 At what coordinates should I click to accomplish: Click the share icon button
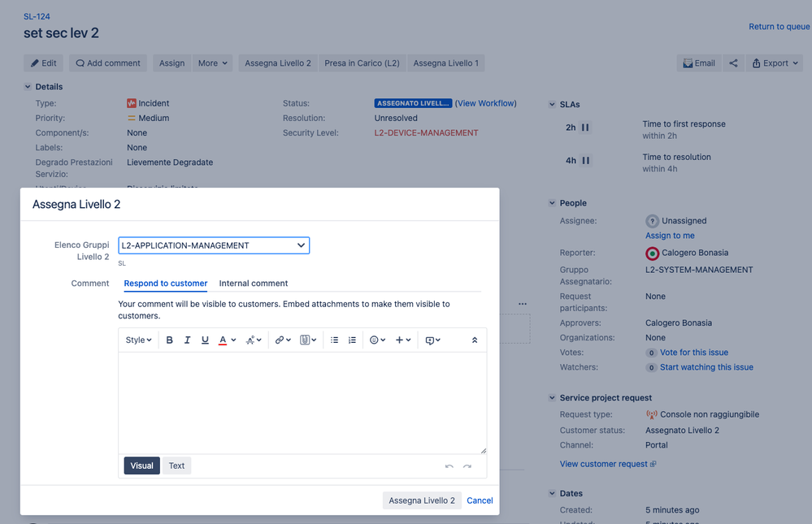[x=733, y=63]
